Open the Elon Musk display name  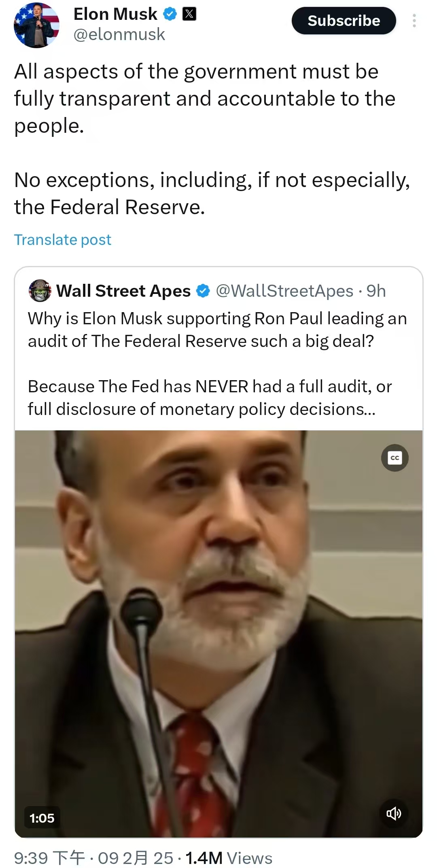click(x=115, y=15)
